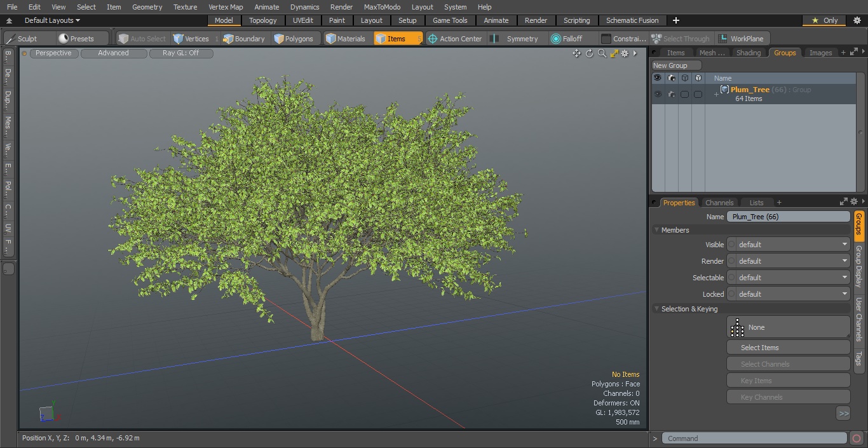Image resolution: width=868 pixels, height=448 pixels.
Task: Open Properties panel settings gear
Action: (854, 201)
